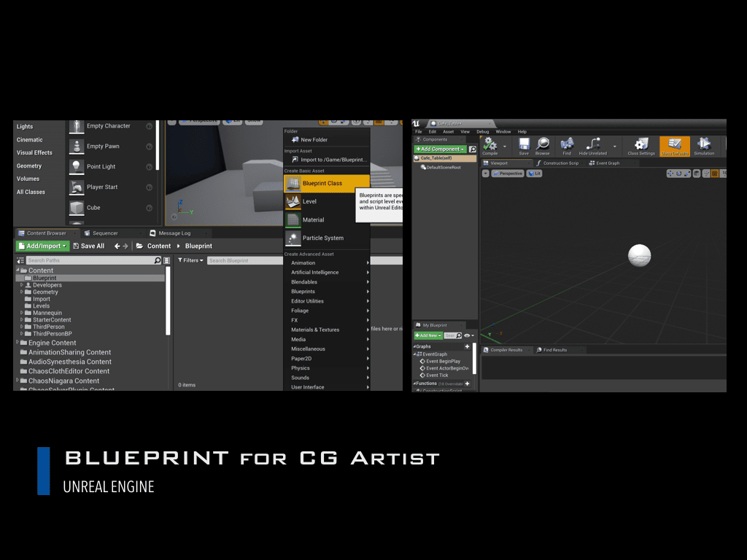Image resolution: width=747 pixels, height=560 pixels.
Task: Click Search Paths input field
Action: click(94, 260)
